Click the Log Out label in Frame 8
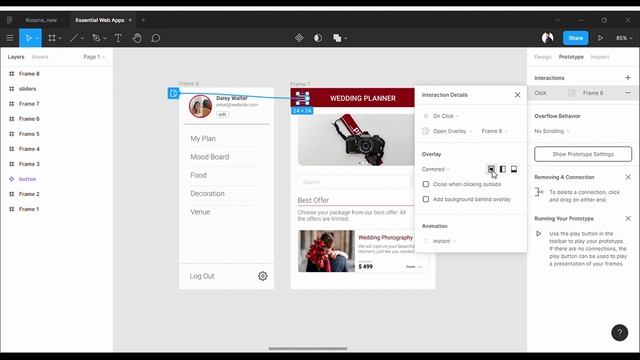Image resolution: width=640 pixels, height=360 pixels. point(202,276)
